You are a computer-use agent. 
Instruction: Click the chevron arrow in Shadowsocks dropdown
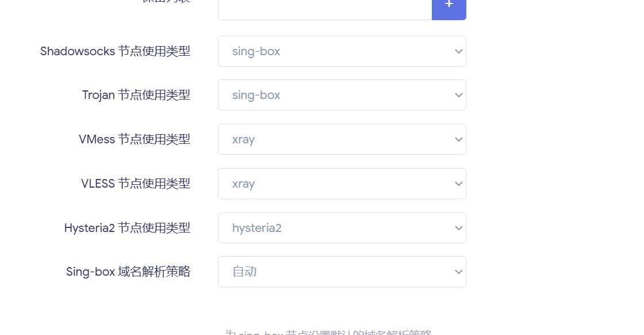pos(458,51)
